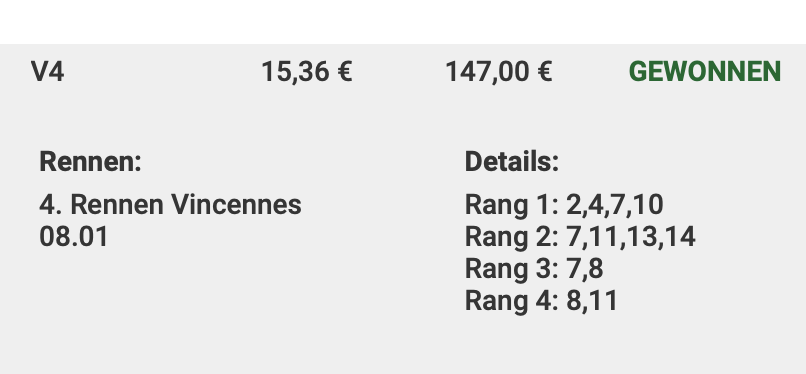Click the V4 bet type label
Image resolution: width=806 pixels, height=374 pixels.
click(x=47, y=71)
